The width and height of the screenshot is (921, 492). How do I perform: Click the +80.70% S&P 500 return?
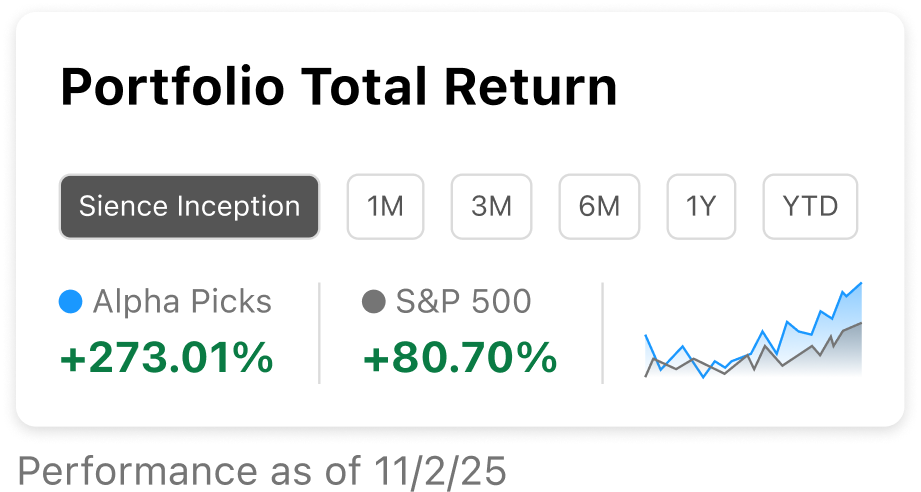(459, 358)
